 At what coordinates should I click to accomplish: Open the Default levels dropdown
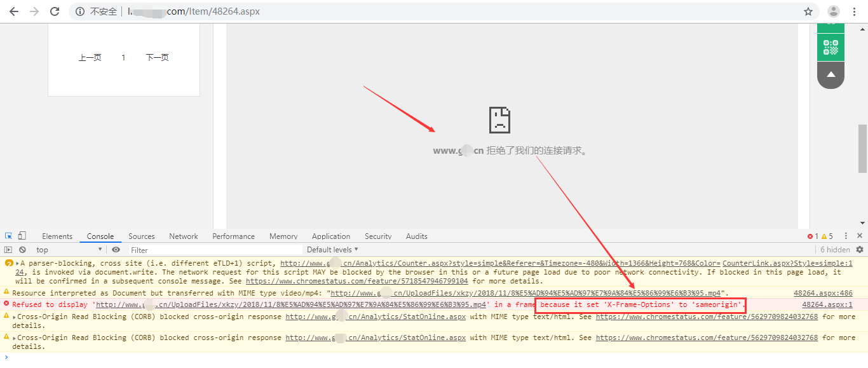pos(332,250)
